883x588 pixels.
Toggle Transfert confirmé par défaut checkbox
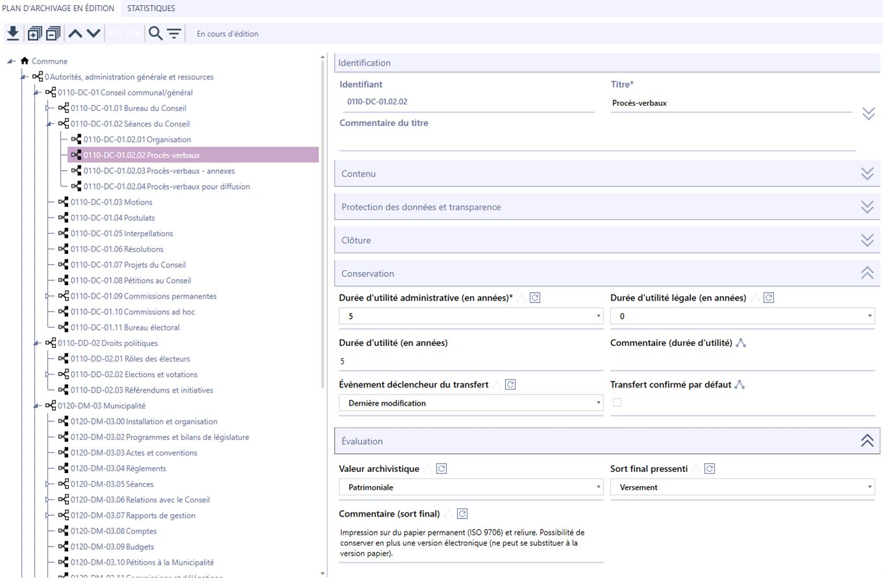pos(617,402)
